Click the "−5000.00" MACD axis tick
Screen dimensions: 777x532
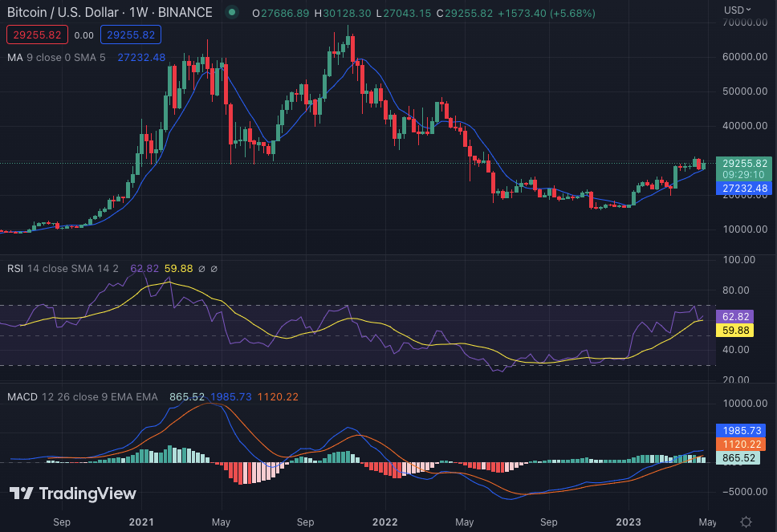(x=744, y=491)
